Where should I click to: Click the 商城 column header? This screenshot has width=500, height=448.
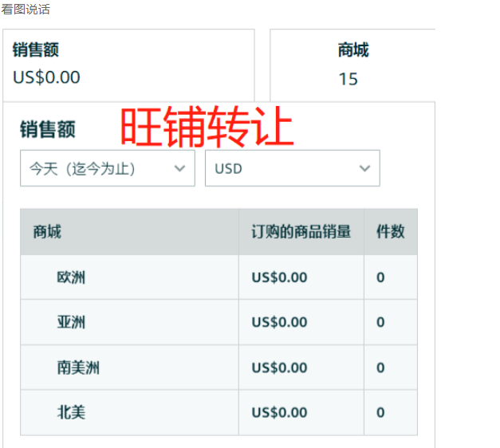pyautogui.click(x=48, y=232)
